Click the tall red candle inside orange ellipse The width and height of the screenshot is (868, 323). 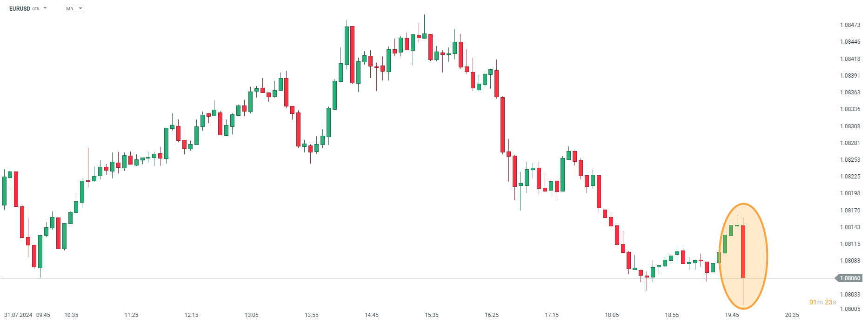click(743, 251)
